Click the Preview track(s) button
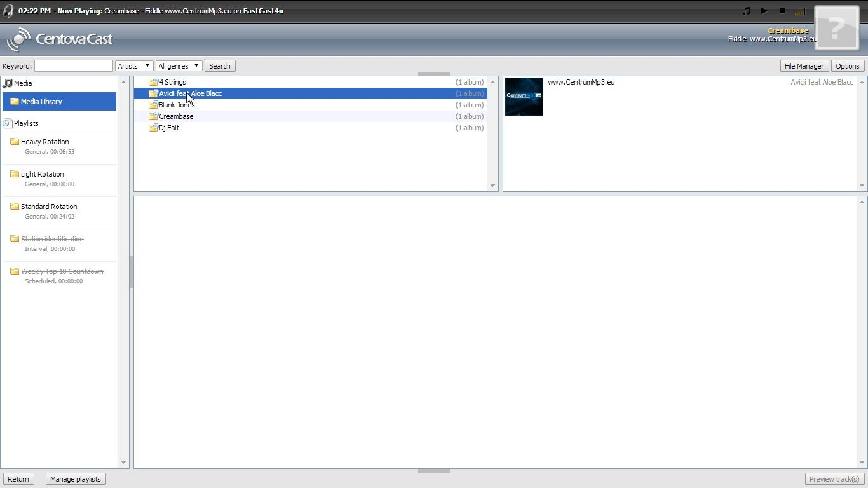The width and height of the screenshot is (868, 488). coord(834,479)
